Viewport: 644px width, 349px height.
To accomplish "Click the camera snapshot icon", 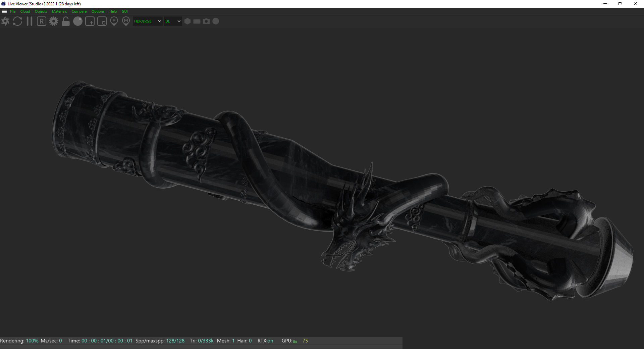I will (x=206, y=21).
